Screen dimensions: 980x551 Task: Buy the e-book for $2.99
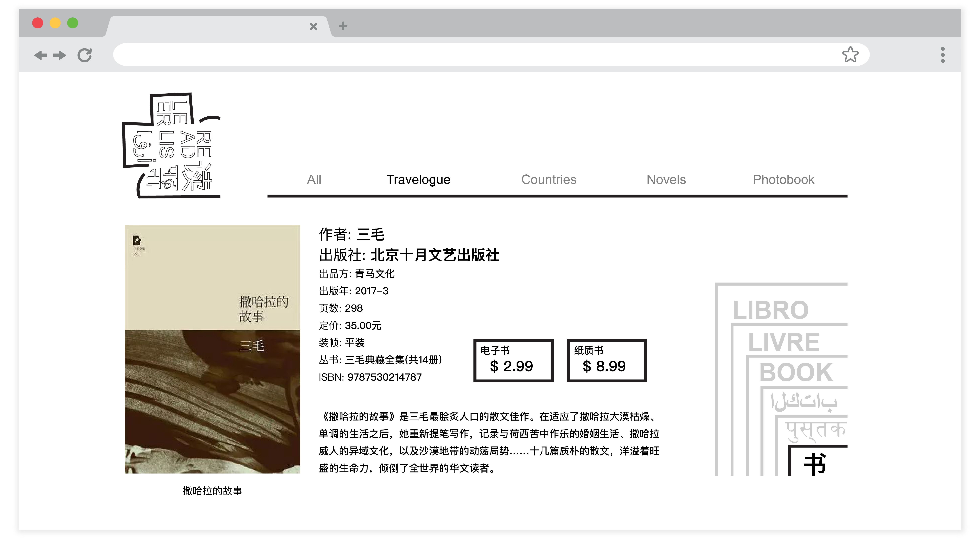pos(513,361)
